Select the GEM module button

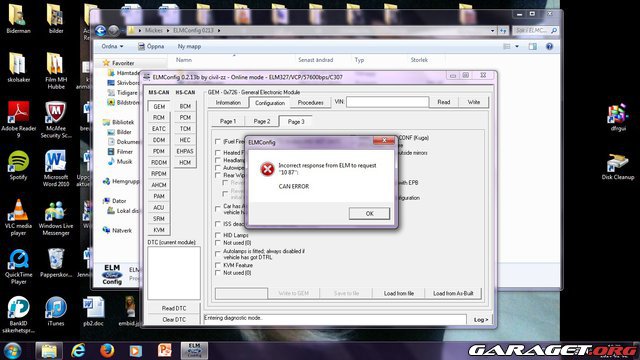coord(159,107)
